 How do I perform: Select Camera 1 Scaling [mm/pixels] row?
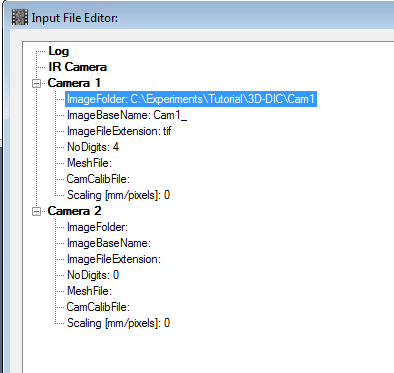pyautogui.click(x=118, y=195)
